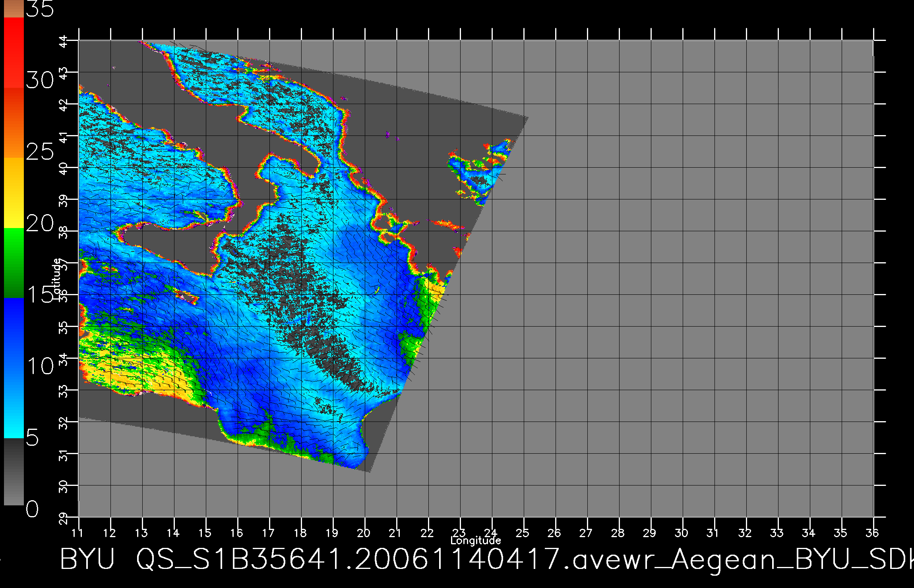This screenshot has height=588, width=914.
Task: Click longitude tick label 31
Action: [713, 533]
